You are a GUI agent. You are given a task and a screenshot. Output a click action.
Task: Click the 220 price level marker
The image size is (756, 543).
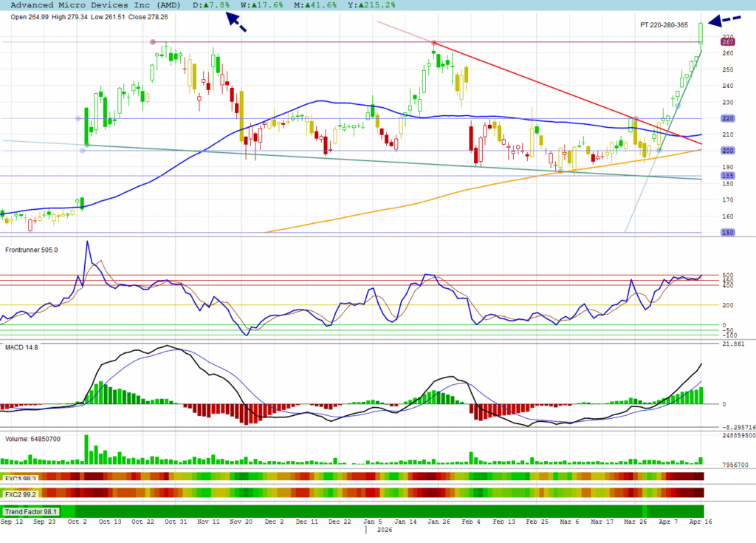727,118
